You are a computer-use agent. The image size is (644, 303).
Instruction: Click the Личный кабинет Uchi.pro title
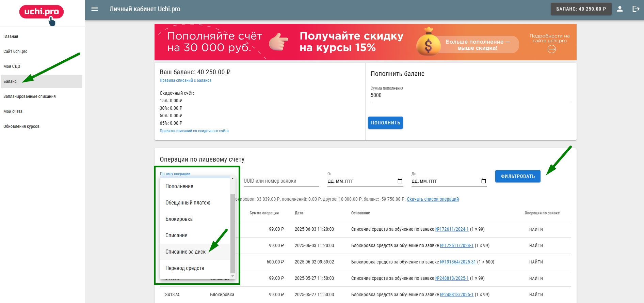(x=145, y=9)
